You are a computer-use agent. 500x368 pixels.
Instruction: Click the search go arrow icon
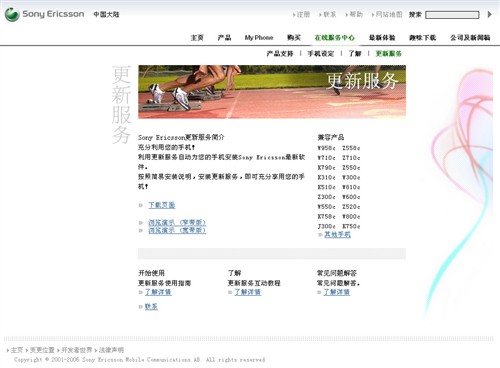[489, 14]
